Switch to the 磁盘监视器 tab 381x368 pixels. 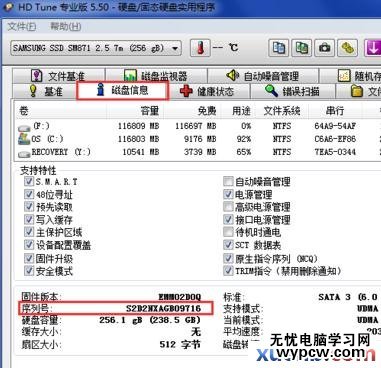coord(156,76)
